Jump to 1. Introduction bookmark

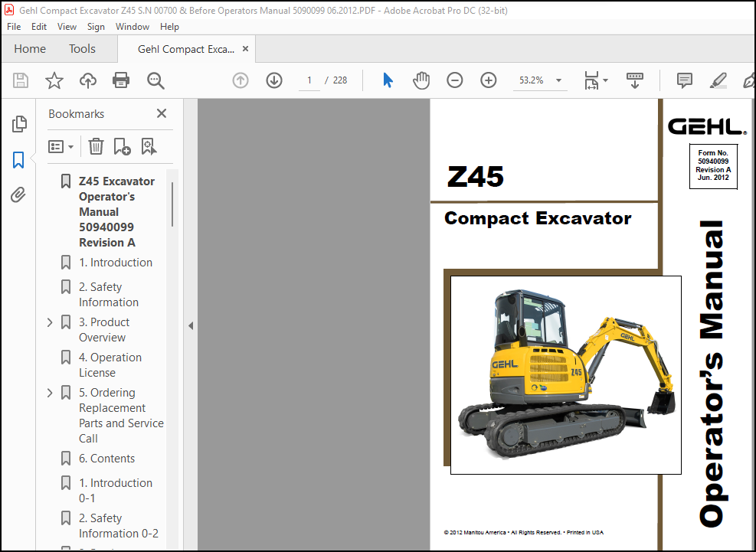116,263
